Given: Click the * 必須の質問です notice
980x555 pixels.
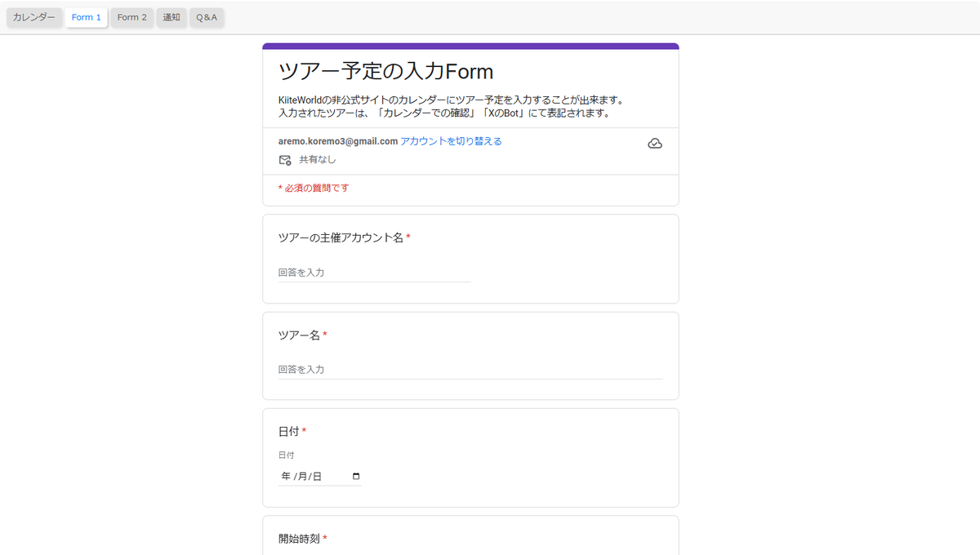Looking at the screenshot, I should (314, 189).
